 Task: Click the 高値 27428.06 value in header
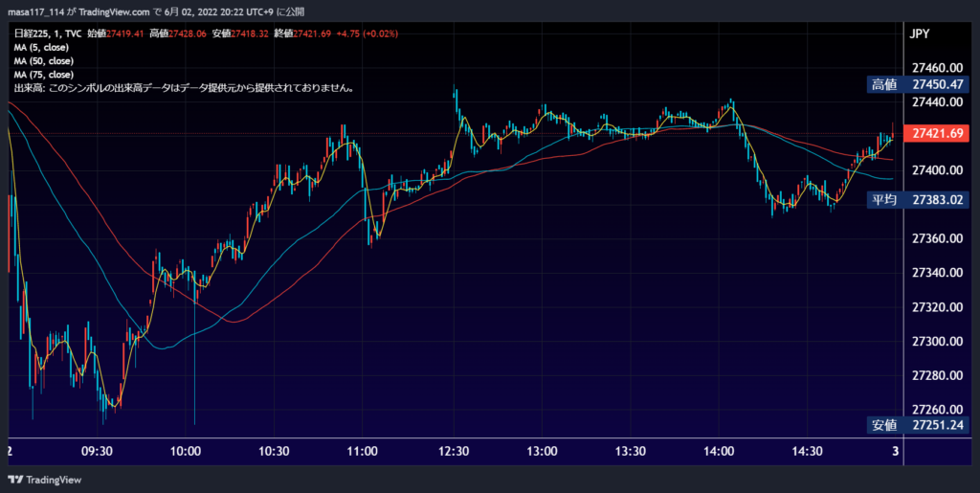coord(177,34)
